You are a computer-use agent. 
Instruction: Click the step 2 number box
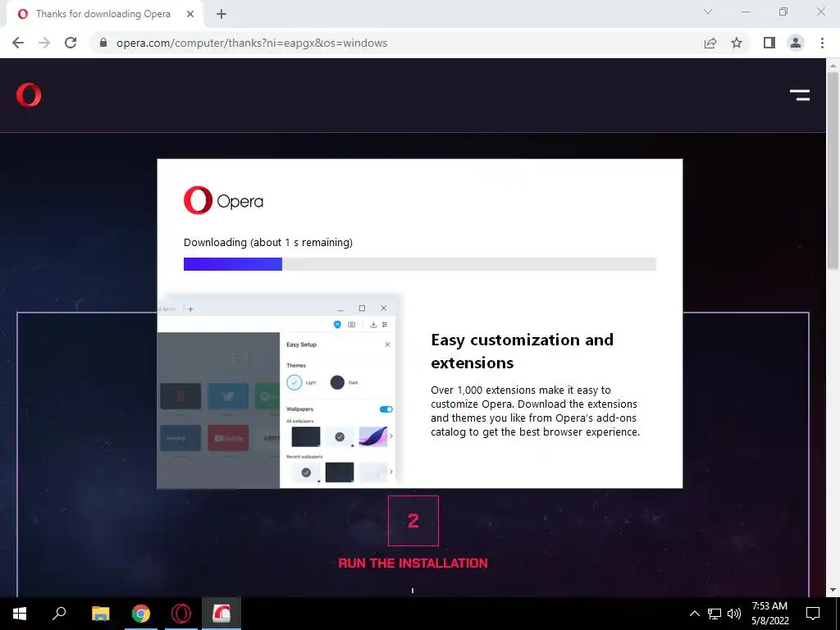[413, 521]
